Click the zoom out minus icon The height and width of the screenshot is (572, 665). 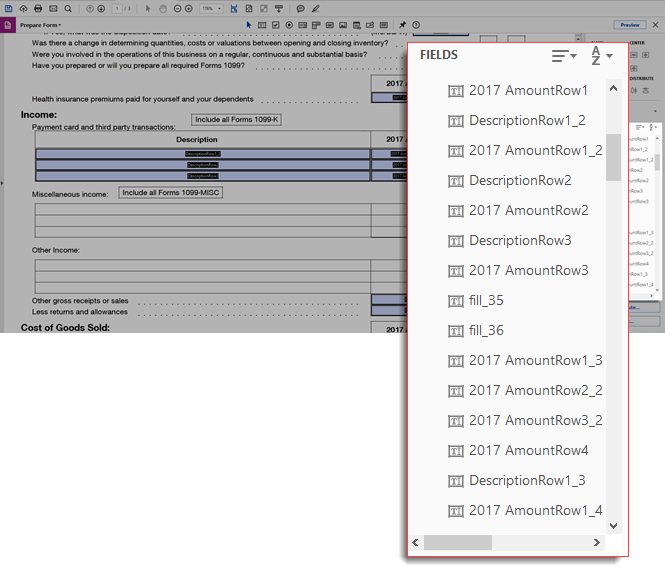[178, 8]
